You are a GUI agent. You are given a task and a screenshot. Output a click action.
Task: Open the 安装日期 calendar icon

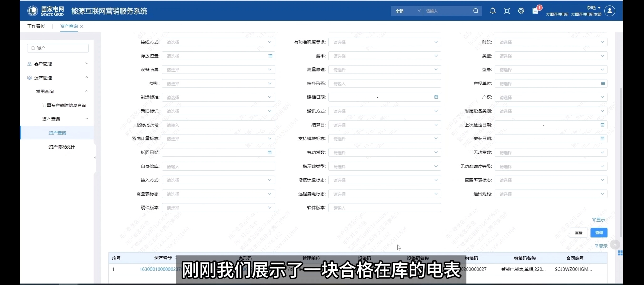click(602, 138)
